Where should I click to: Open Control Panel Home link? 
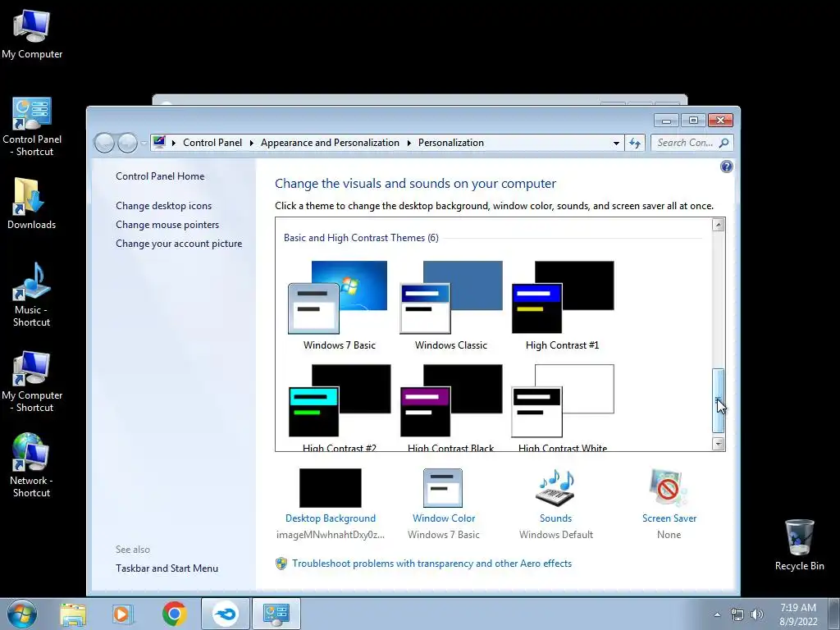(160, 176)
